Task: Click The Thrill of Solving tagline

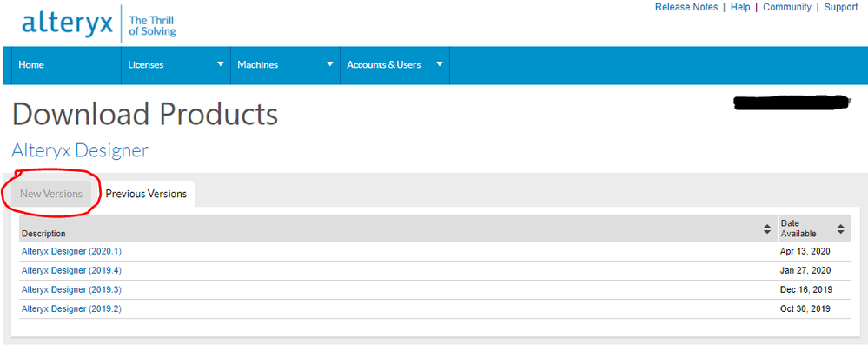Action: click(x=152, y=26)
